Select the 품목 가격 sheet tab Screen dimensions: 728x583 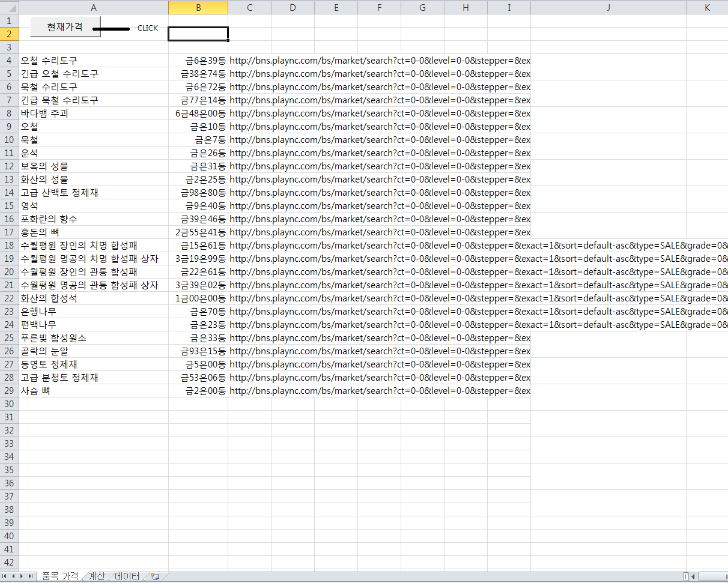pyautogui.click(x=59, y=576)
